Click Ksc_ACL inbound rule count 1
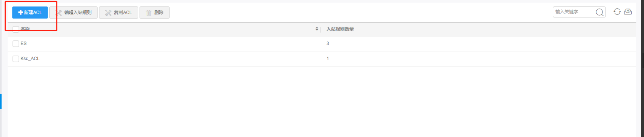This screenshot has width=644, height=137. coord(328,59)
